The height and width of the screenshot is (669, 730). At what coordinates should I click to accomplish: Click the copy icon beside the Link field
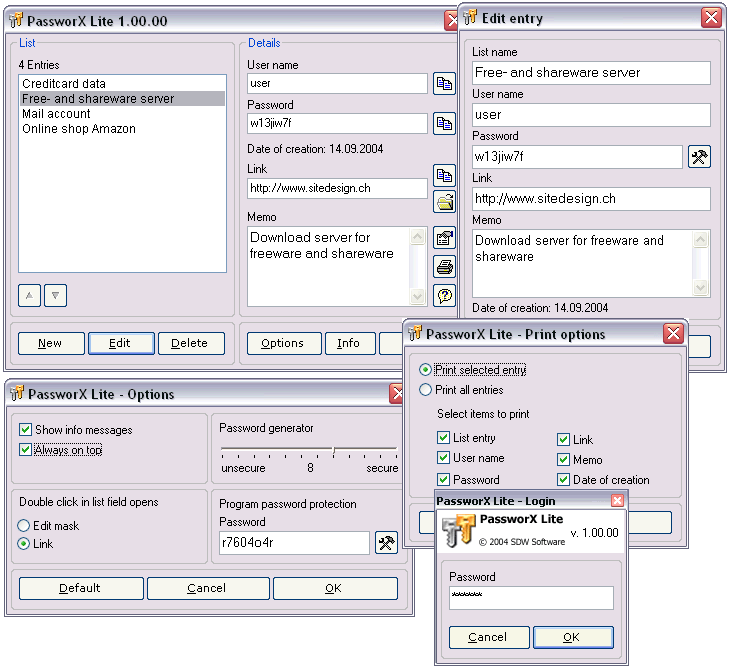(444, 176)
